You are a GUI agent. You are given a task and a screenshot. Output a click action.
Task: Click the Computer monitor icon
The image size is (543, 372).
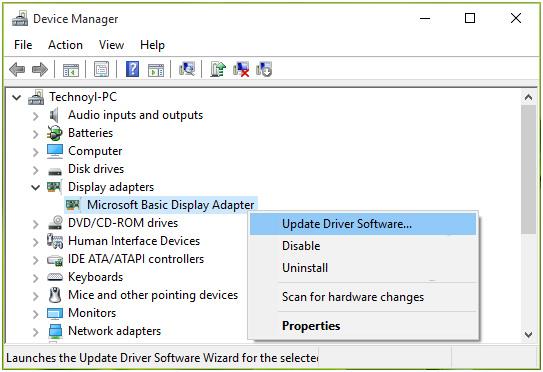coord(55,151)
